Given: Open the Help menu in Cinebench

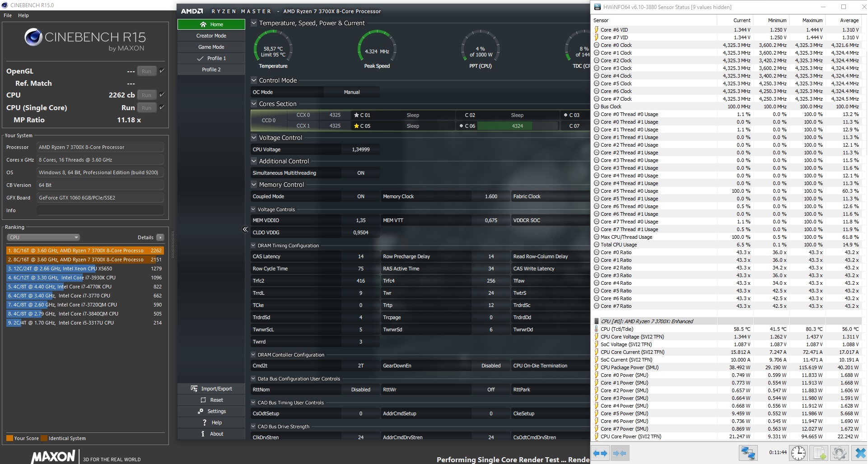Looking at the screenshot, I should [23, 15].
